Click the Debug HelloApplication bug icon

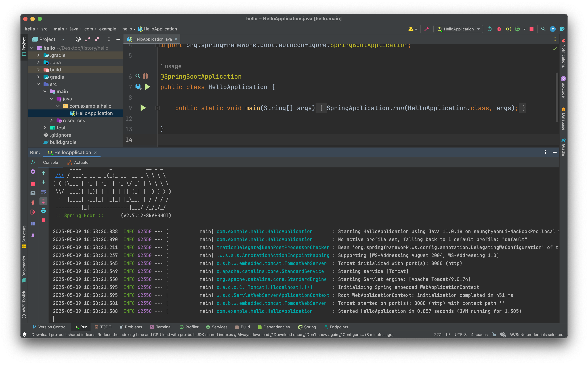point(499,29)
